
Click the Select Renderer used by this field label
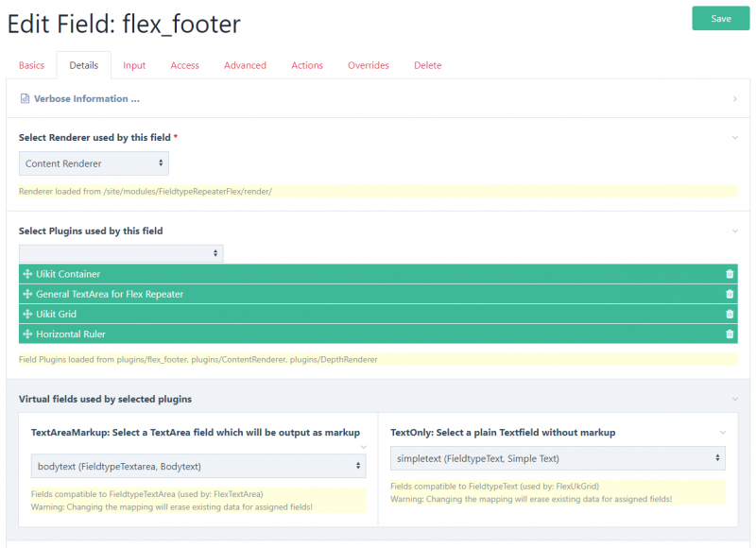tap(94, 137)
